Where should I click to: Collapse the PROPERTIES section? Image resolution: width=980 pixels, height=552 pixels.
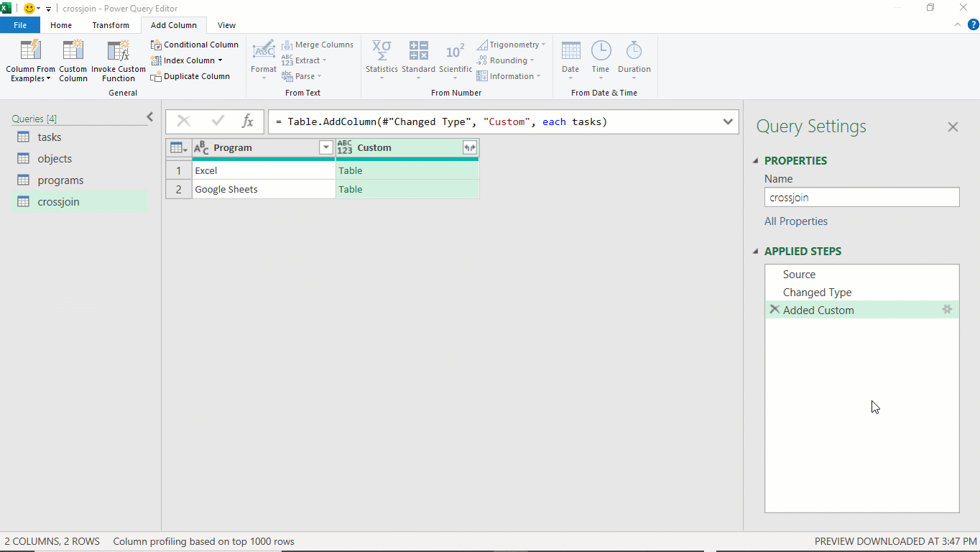[755, 161]
